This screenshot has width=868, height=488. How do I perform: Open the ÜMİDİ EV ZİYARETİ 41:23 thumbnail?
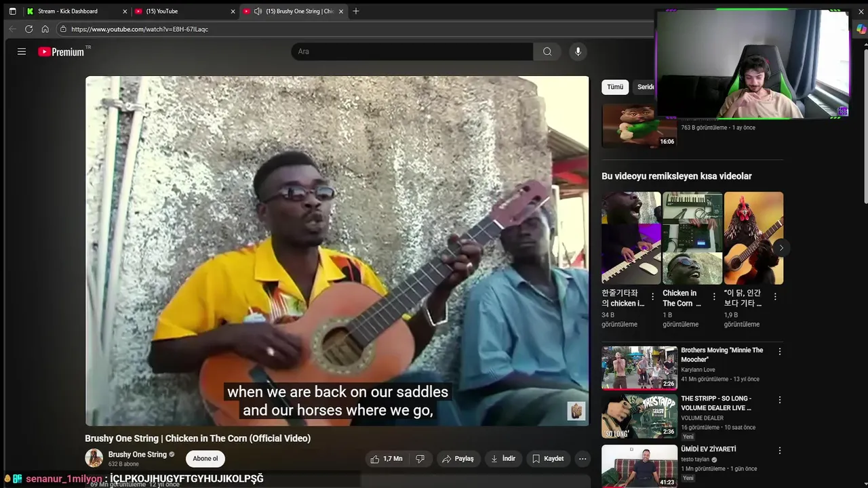[x=639, y=466]
